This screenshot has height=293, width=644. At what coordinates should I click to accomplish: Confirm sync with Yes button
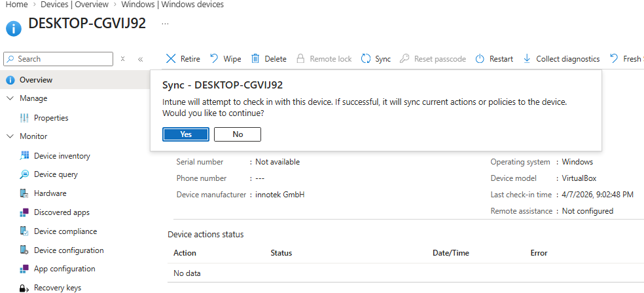pyautogui.click(x=186, y=134)
